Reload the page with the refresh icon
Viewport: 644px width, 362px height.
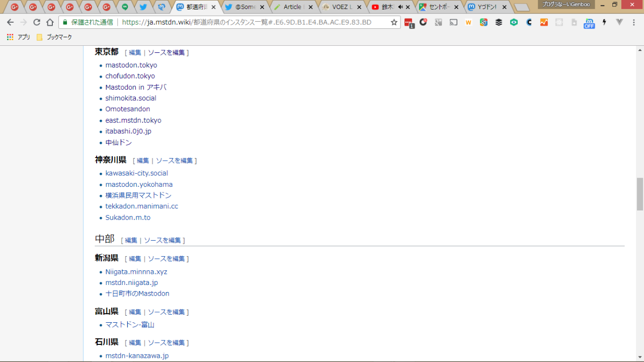point(37,22)
